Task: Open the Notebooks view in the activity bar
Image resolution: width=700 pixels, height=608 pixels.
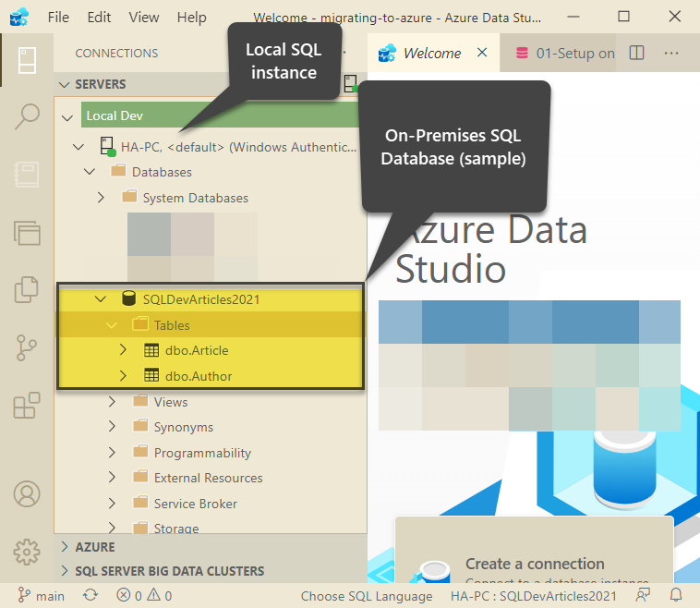Action: [x=27, y=175]
